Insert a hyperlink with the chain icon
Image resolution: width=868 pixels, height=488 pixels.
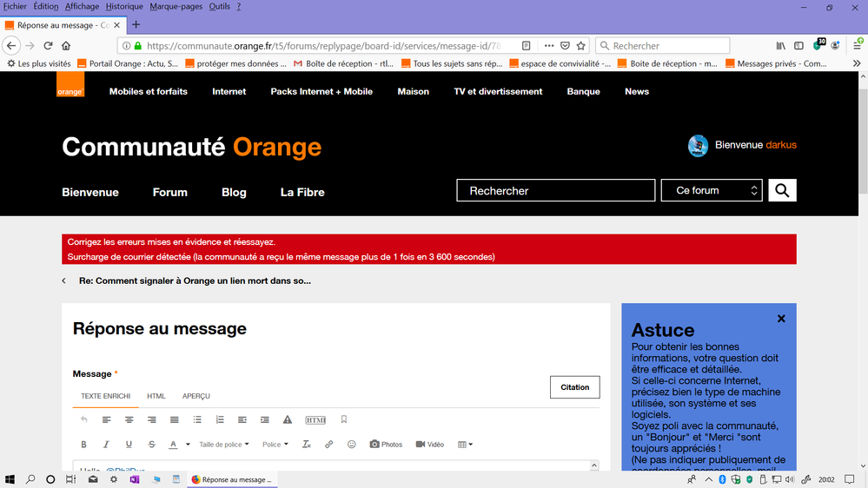[328, 445]
